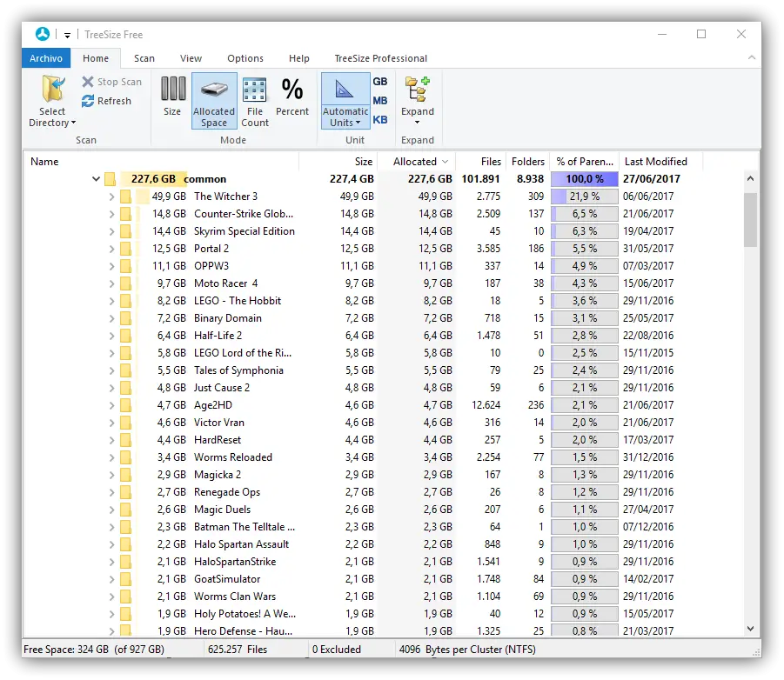
Task: Click the TreeSize app logo icon
Action: 43,34
